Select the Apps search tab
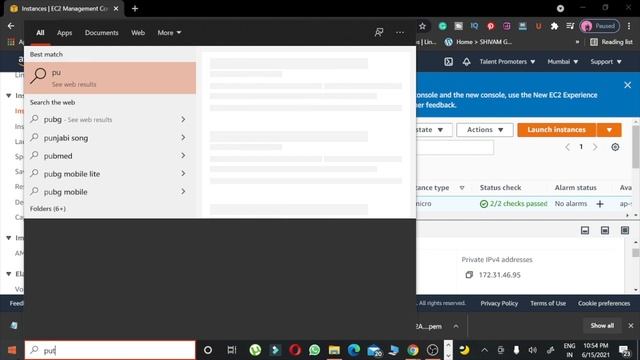 tap(64, 33)
